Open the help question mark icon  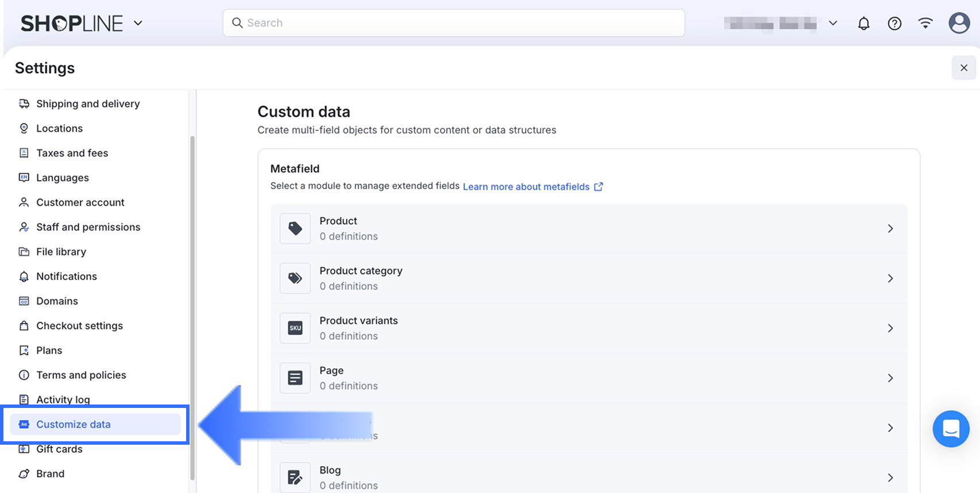pyautogui.click(x=894, y=24)
